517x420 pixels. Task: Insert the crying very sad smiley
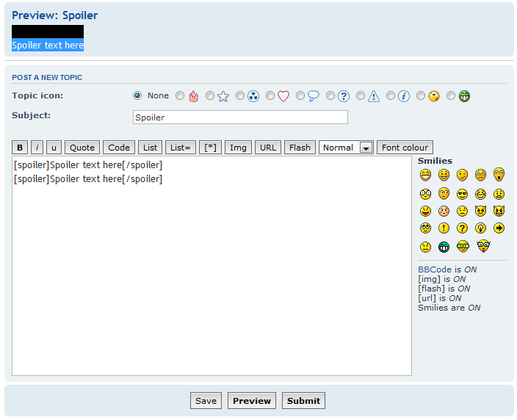[462, 211]
